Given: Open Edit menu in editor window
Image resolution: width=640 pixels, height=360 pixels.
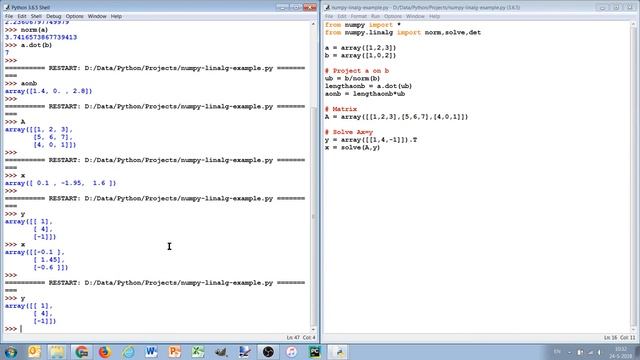Looking at the screenshot, I should (342, 16).
